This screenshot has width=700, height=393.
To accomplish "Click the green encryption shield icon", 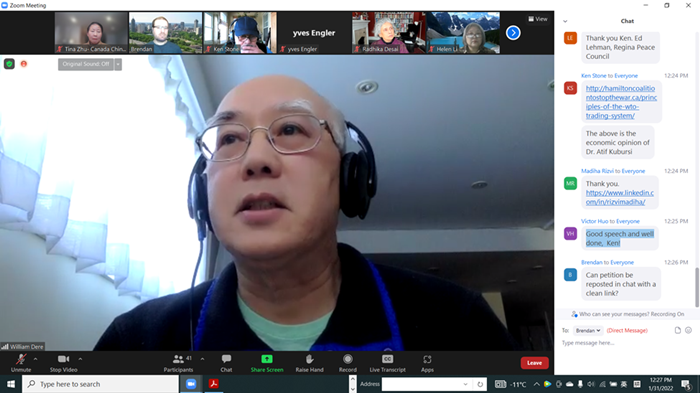I will click(x=9, y=64).
